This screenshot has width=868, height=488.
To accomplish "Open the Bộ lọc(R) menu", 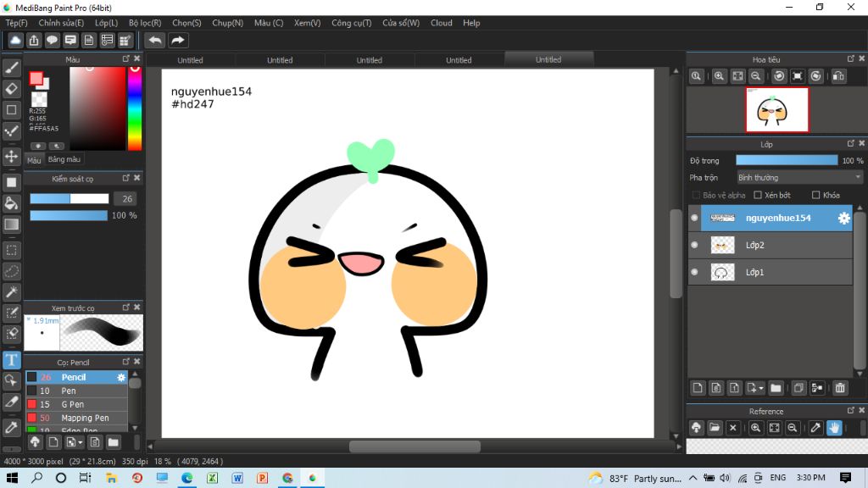I will pyautogui.click(x=145, y=23).
